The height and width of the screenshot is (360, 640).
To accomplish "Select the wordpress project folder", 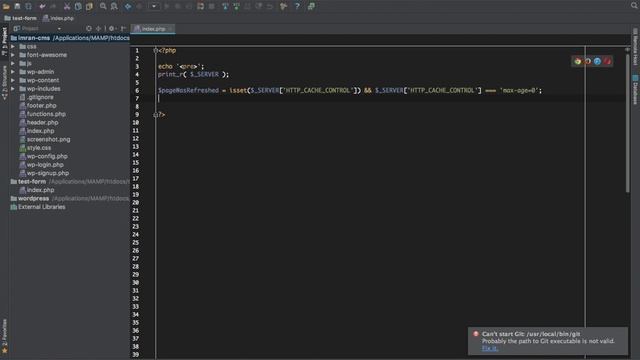I will coord(69,198).
